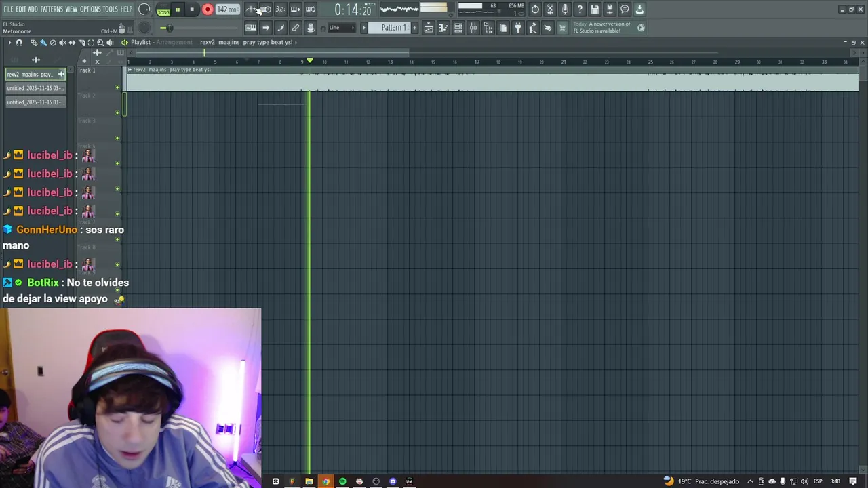Pause playback with the transport pause button

(178, 9)
